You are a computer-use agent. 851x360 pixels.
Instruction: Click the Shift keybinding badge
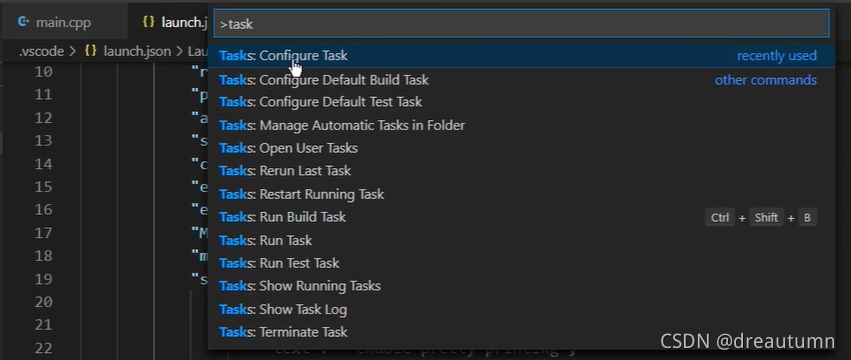[x=766, y=218]
